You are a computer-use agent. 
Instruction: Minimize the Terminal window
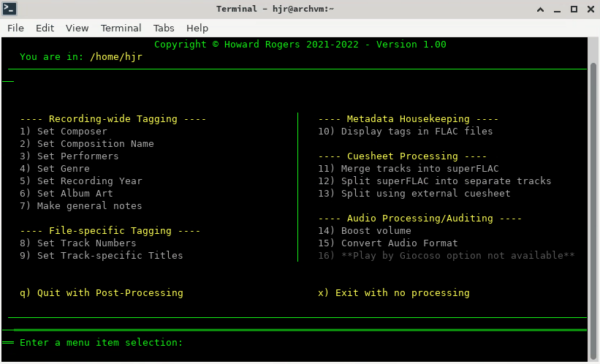coord(557,10)
